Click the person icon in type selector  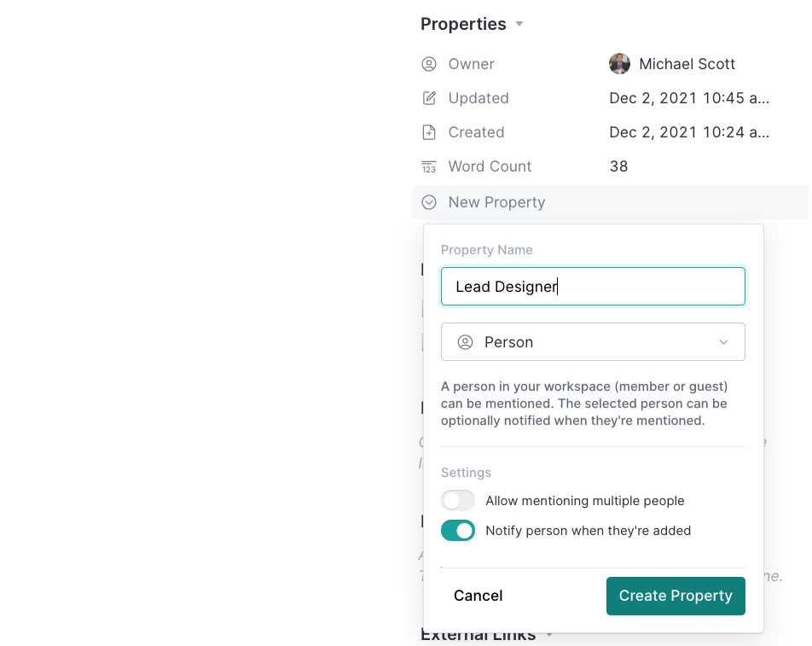tap(465, 342)
